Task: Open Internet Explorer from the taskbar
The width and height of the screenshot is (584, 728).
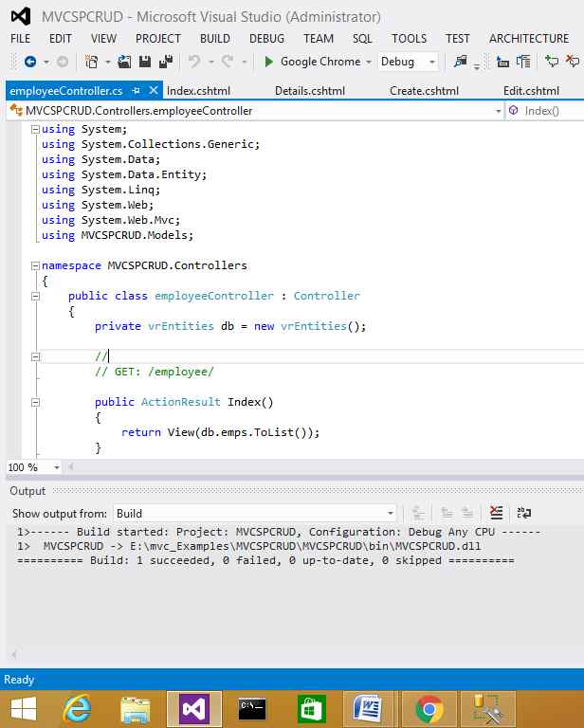Action: 77,709
